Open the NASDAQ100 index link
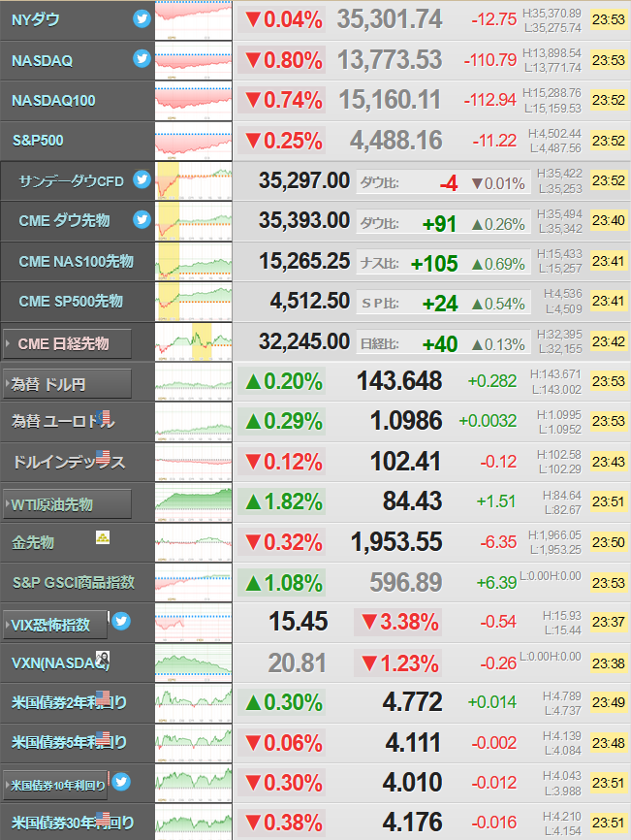Image resolution: width=631 pixels, height=840 pixels. point(53,101)
